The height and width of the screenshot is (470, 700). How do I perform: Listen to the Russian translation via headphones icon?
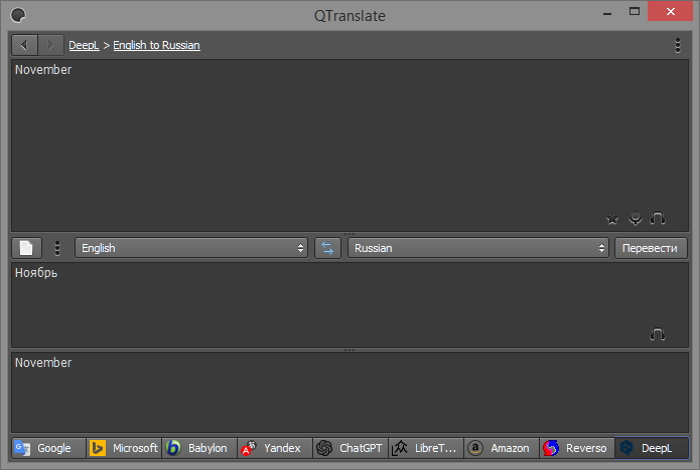[658, 334]
